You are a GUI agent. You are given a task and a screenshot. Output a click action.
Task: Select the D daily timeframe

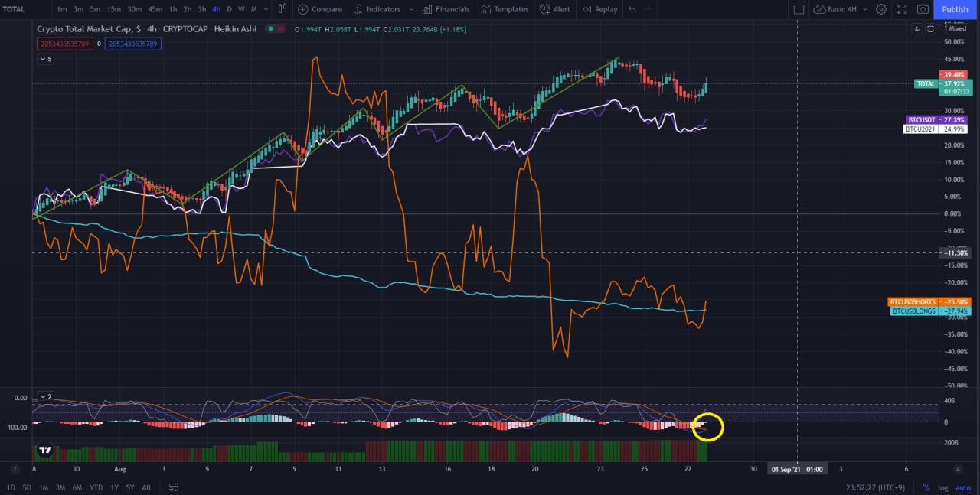(229, 9)
